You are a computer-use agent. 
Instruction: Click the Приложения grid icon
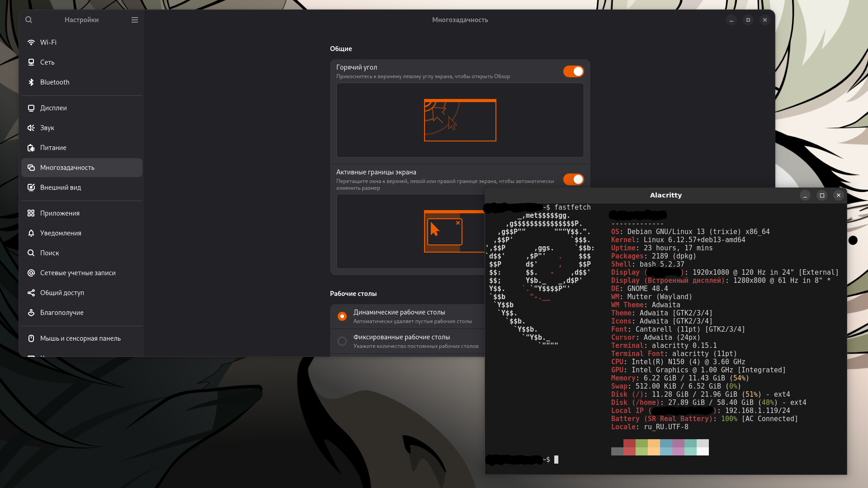pyautogui.click(x=31, y=213)
